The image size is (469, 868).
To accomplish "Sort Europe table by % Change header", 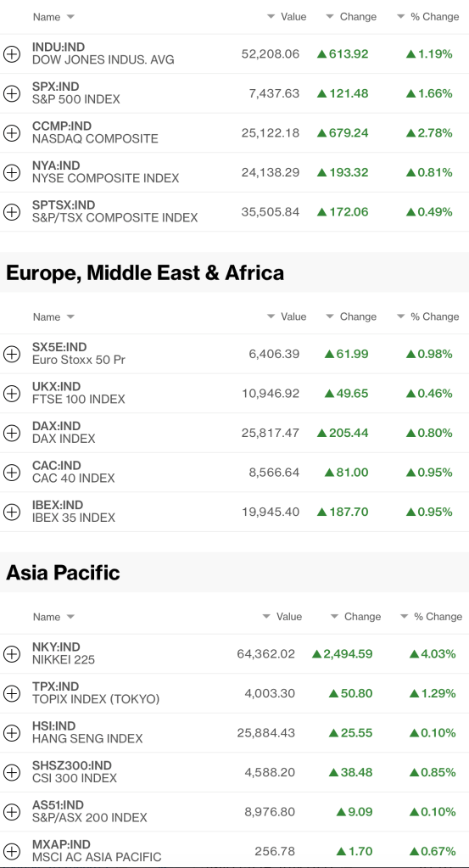I will (428, 316).
